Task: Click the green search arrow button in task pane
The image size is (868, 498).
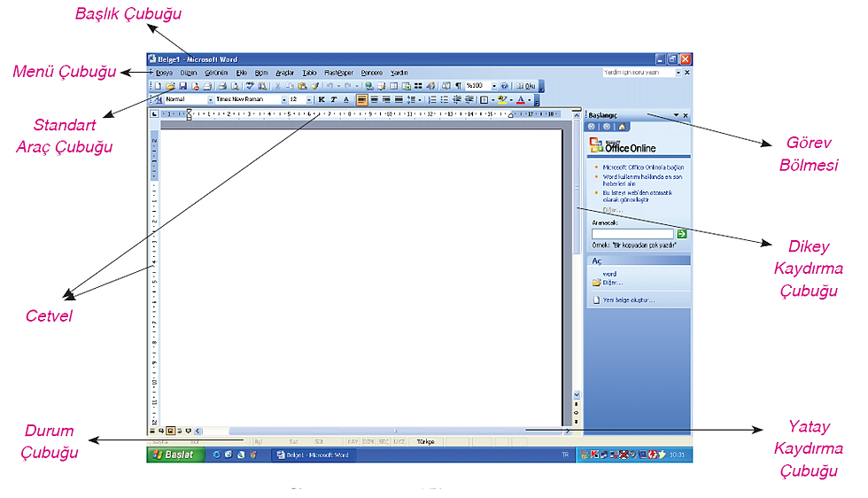Action: (682, 234)
